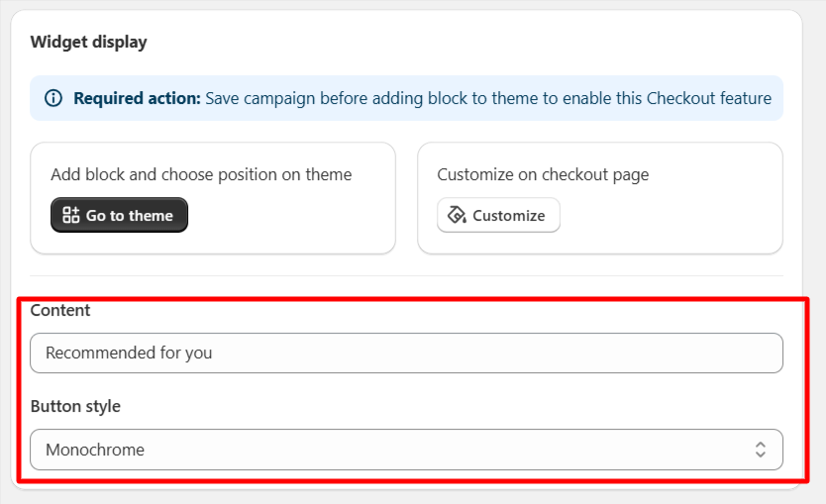Click the up-down chevron in Button style

tap(760, 450)
